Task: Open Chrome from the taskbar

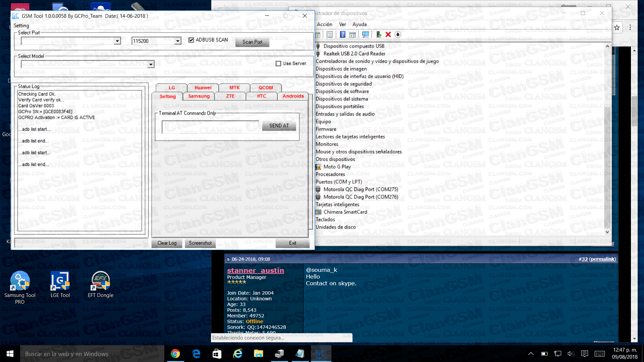Action: click(x=175, y=354)
